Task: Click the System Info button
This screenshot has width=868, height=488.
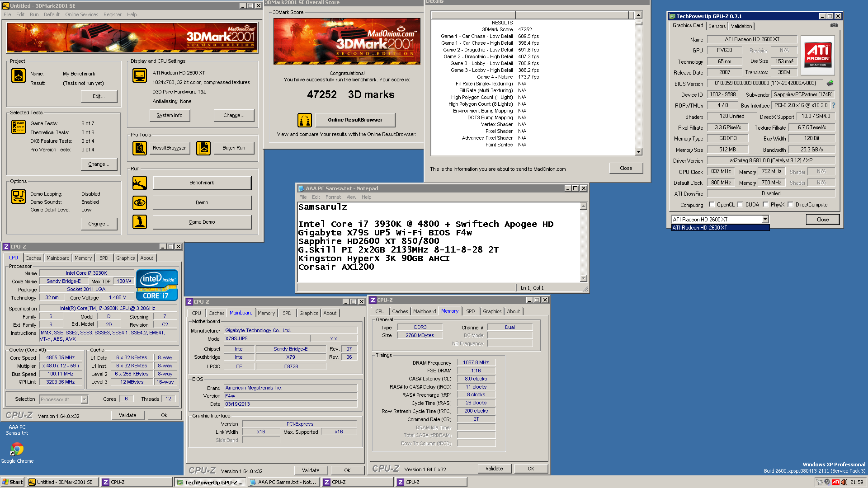Action: pyautogui.click(x=170, y=116)
